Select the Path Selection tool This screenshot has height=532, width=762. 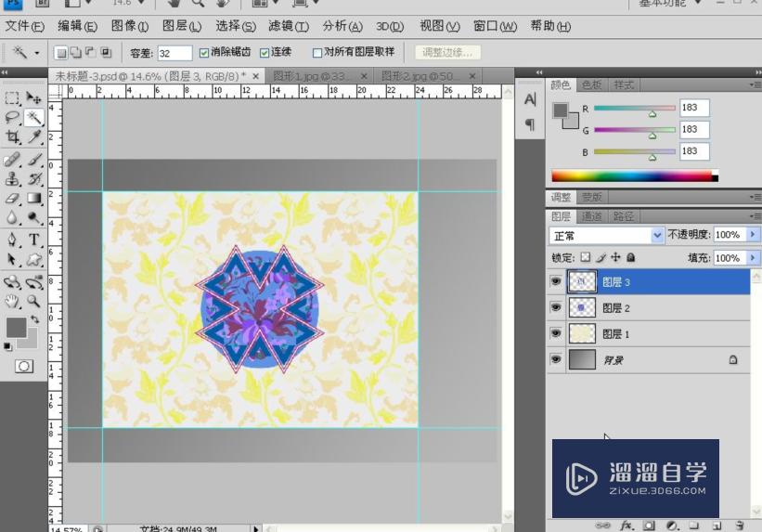pos(12,259)
